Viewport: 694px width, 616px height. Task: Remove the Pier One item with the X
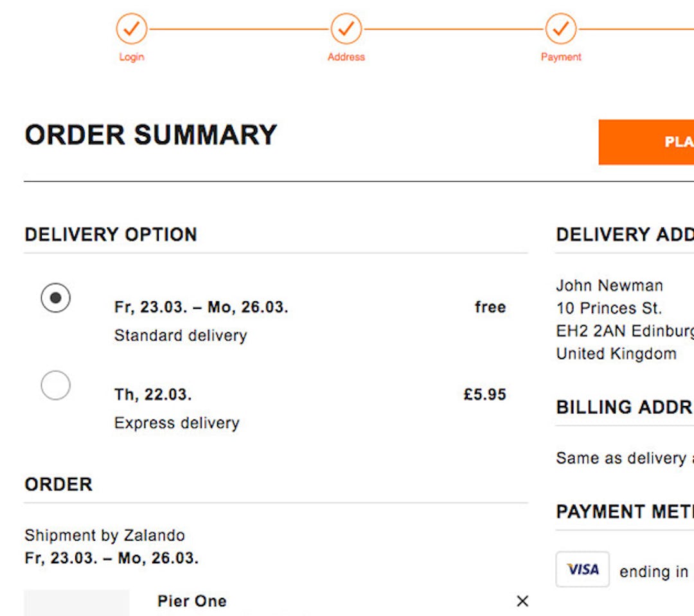pos(522,601)
